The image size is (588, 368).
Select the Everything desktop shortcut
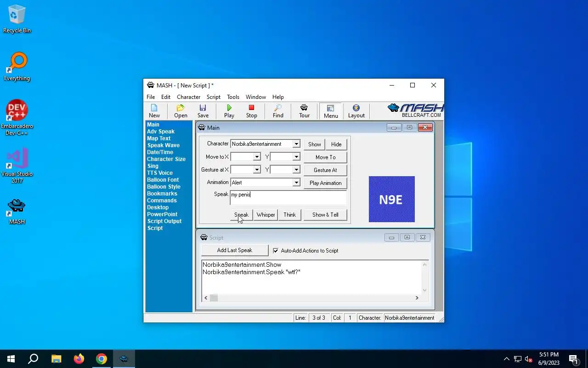pyautogui.click(x=17, y=67)
